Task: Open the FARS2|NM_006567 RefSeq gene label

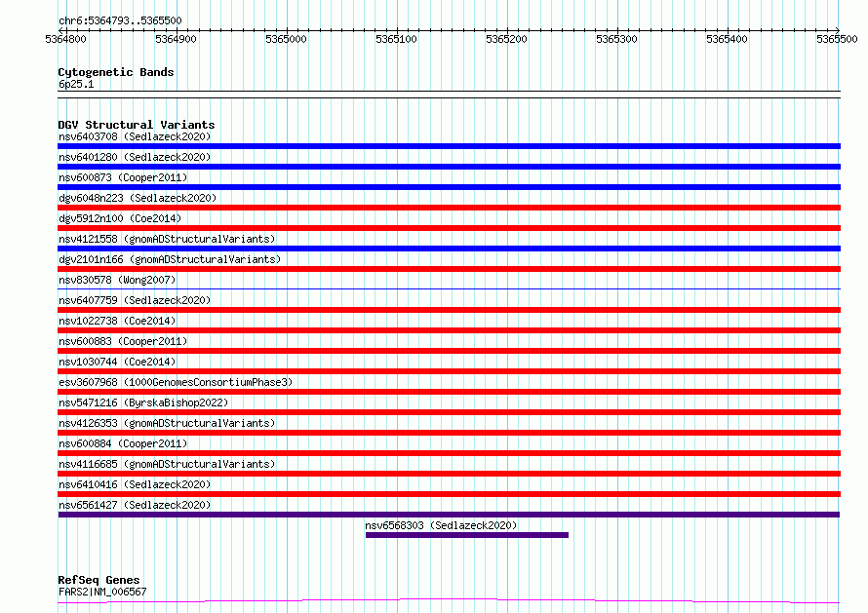Action: 102,592
